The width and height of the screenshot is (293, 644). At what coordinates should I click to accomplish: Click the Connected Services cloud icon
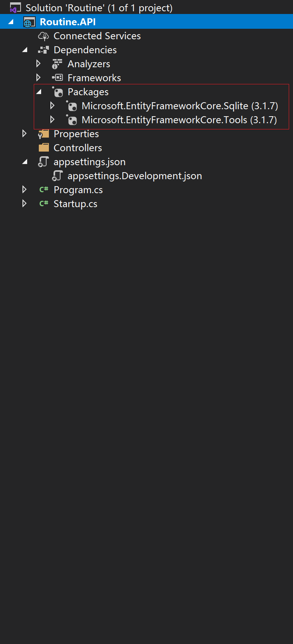tap(43, 36)
